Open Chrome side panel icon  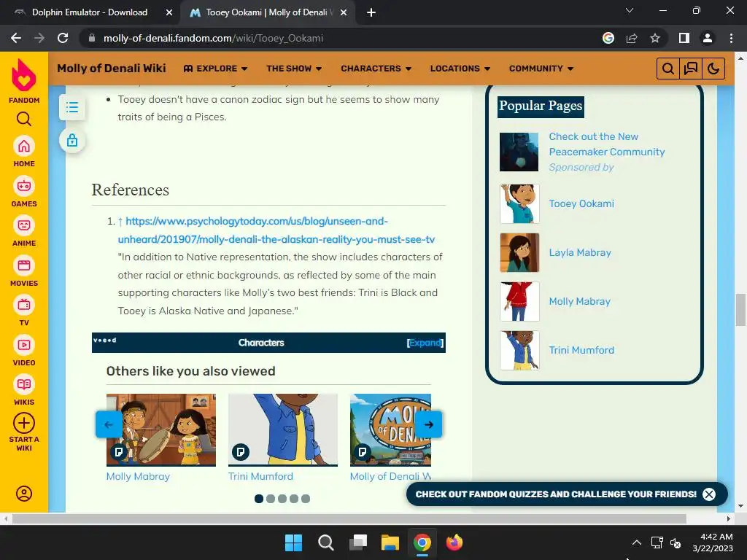click(684, 38)
